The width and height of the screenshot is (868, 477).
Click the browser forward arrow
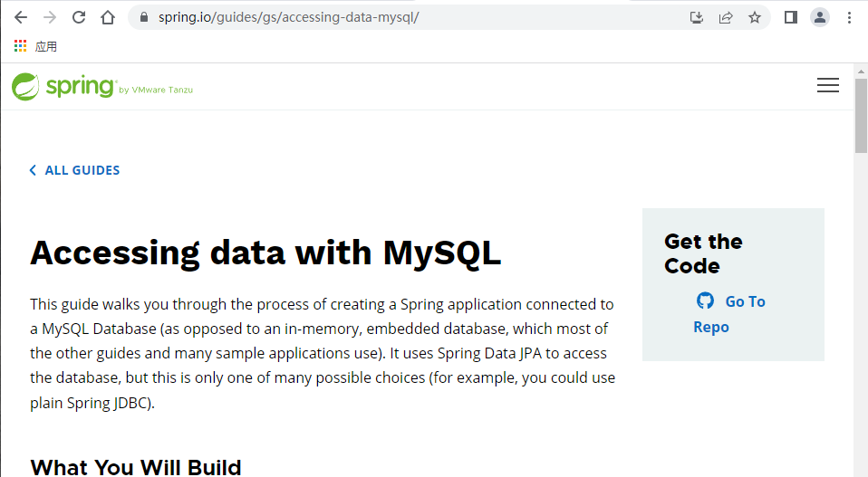(x=50, y=17)
